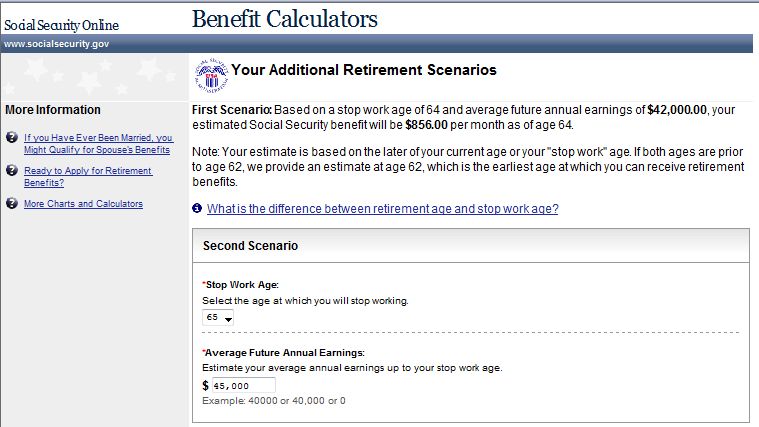Click the Social Security Administration seal
Viewport: 759px width, 427px height.
point(210,72)
